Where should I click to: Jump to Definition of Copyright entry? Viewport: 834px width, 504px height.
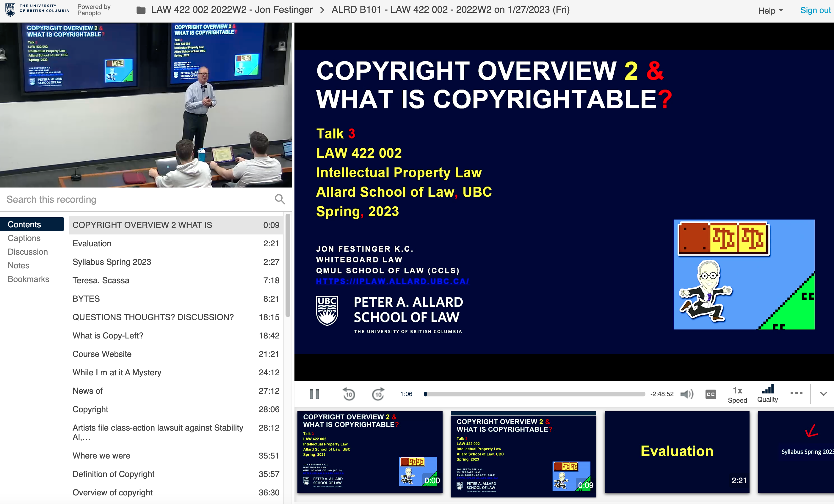point(176,474)
